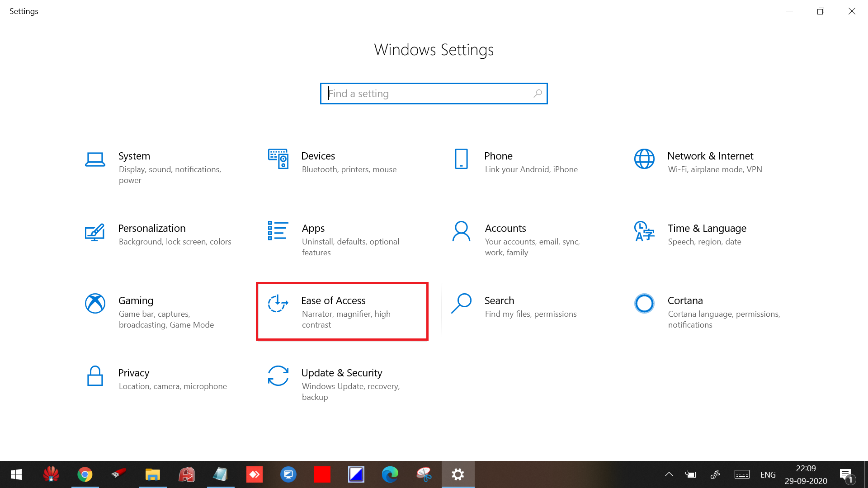Open the notebook app in the taskbar

(221, 474)
